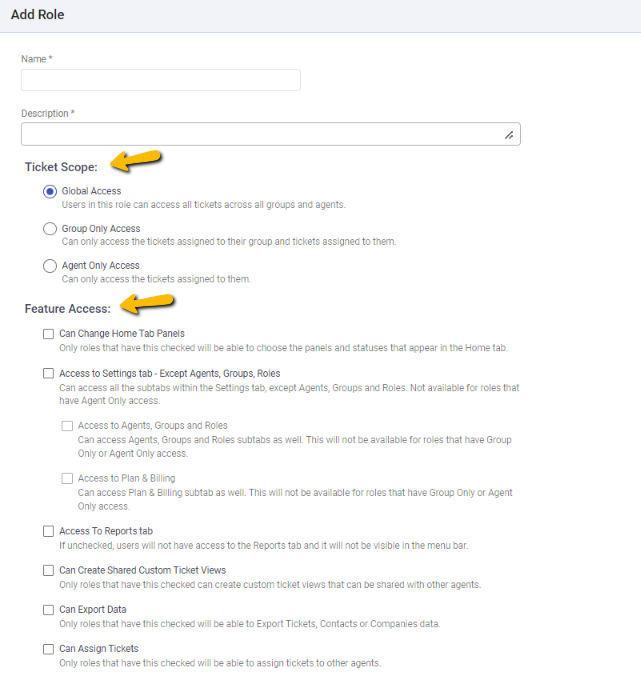Select the Global Access radio button
Image resolution: width=641 pixels, height=673 pixels.
tap(50, 191)
